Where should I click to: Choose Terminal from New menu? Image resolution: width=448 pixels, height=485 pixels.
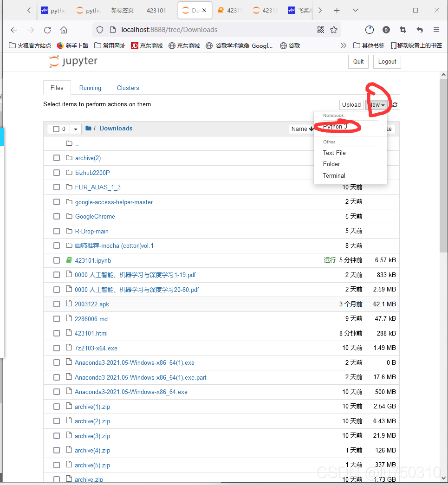pyautogui.click(x=334, y=175)
